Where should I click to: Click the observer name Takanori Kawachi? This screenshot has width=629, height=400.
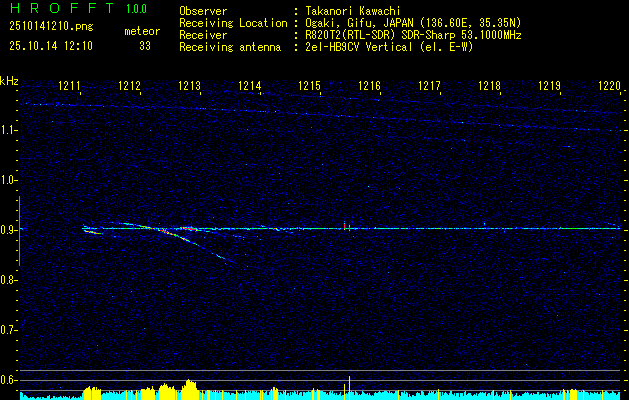(x=353, y=11)
